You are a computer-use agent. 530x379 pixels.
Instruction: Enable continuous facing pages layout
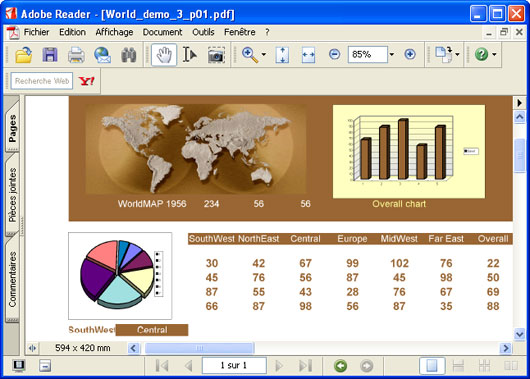click(484, 365)
